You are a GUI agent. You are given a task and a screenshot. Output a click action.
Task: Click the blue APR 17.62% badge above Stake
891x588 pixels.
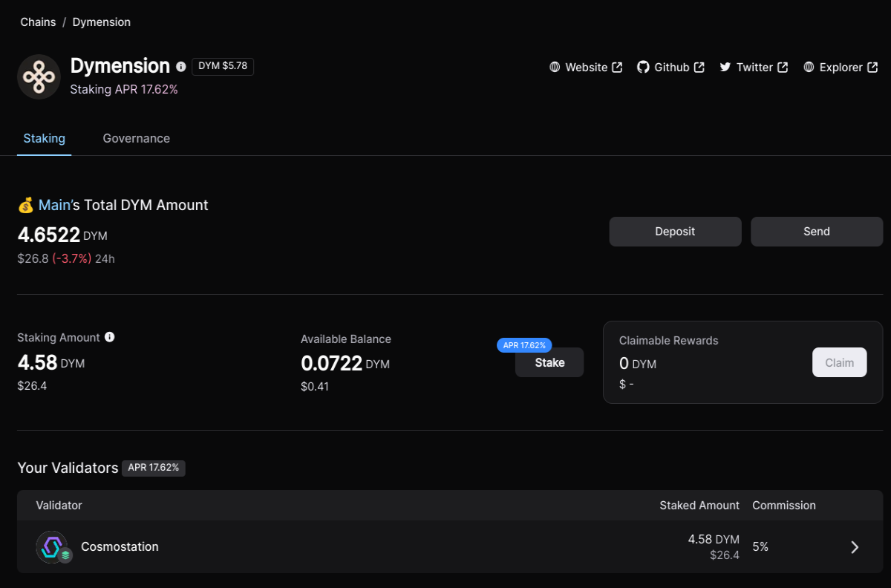click(x=524, y=345)
